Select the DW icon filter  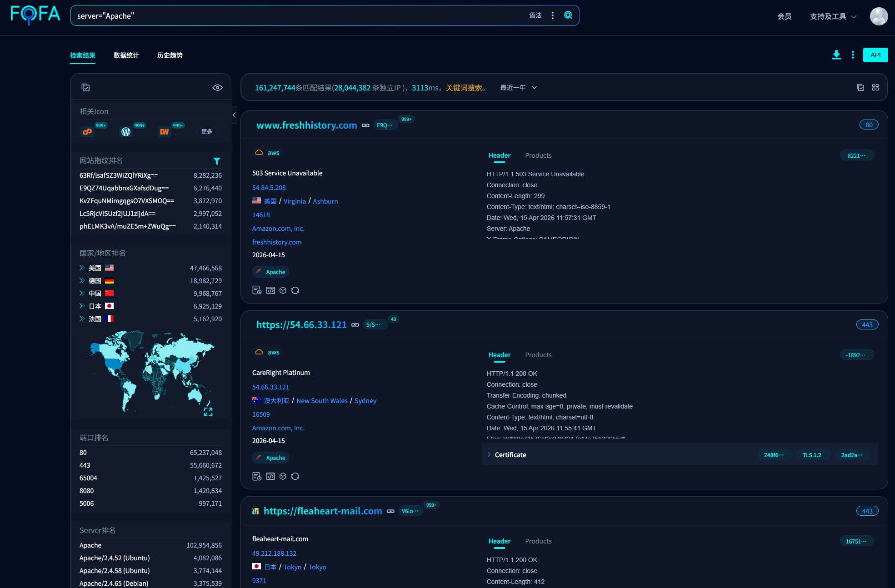click(x=164, y=132)
